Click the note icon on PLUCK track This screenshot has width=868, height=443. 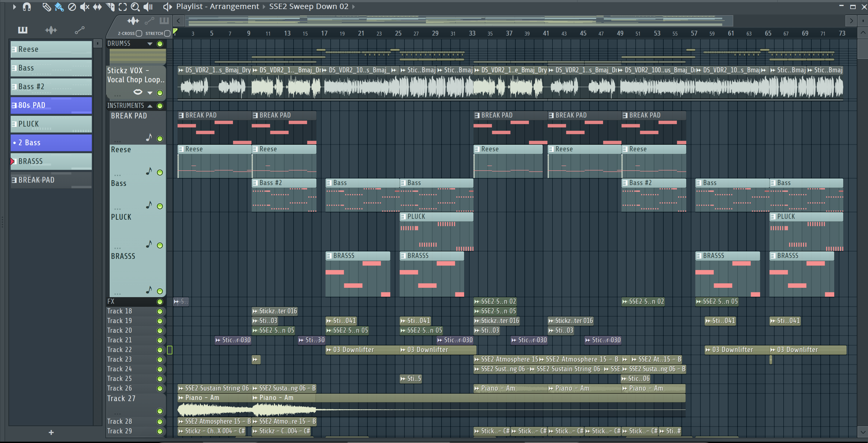pyautogui.click(x=149, y=244)
